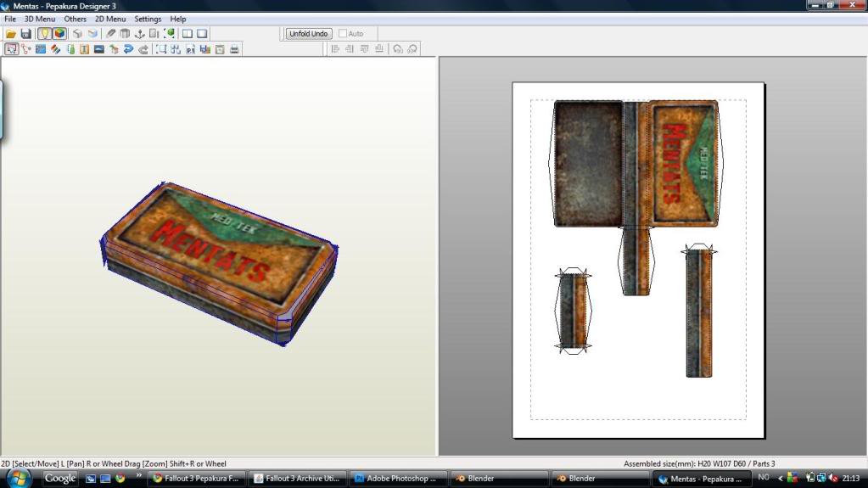Open the 3D Menu
Screen dimensions: 868x488
pos(39,19)
